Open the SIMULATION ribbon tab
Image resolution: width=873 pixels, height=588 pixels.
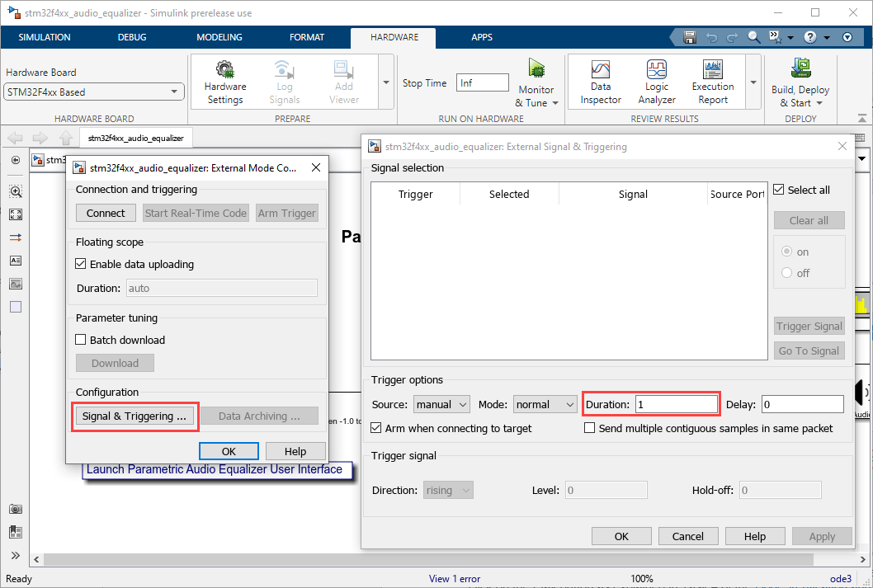45,37
